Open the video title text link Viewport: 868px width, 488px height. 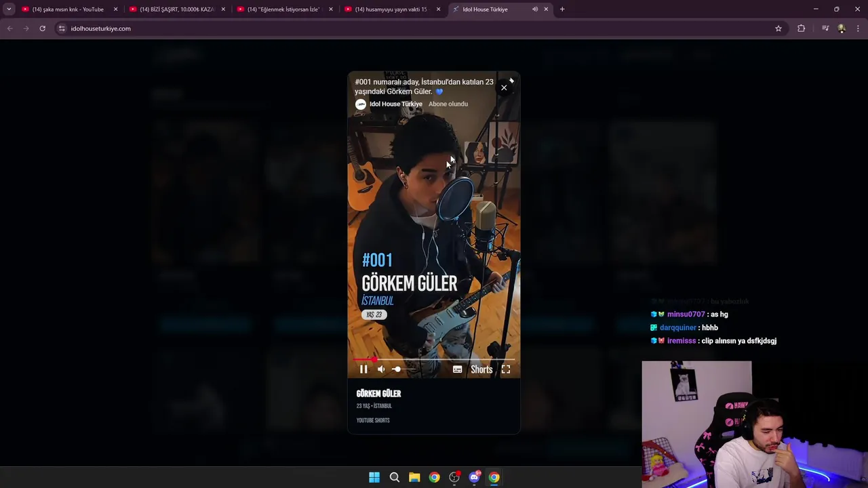(x=424, y=87)
